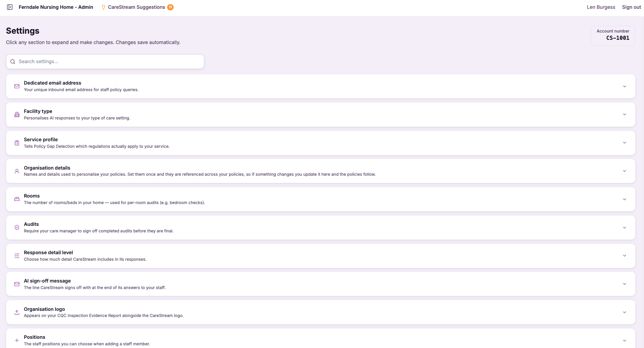Viewport: 644px width, 348px height.
Task: Click 'Names and details used to personalise' text
Action: coord(200,175)
